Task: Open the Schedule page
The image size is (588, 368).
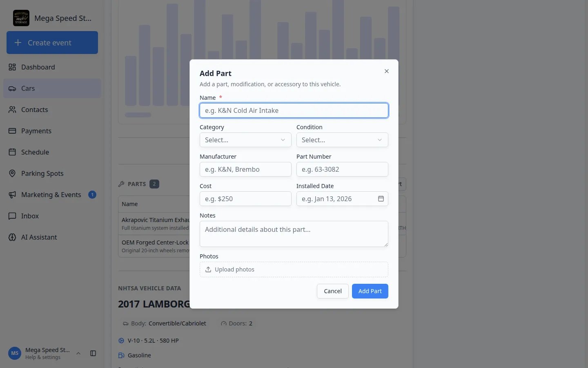Action: pos(52,152)
